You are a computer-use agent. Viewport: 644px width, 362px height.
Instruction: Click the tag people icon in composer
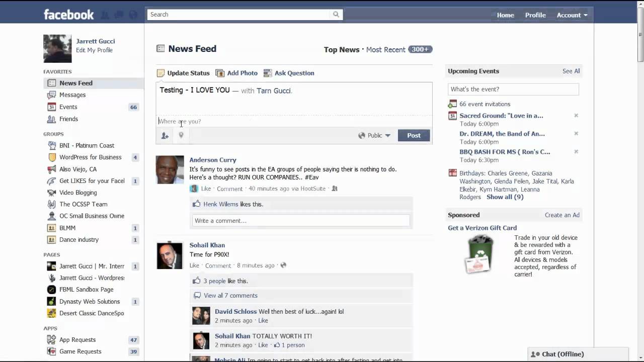(165, 135)
